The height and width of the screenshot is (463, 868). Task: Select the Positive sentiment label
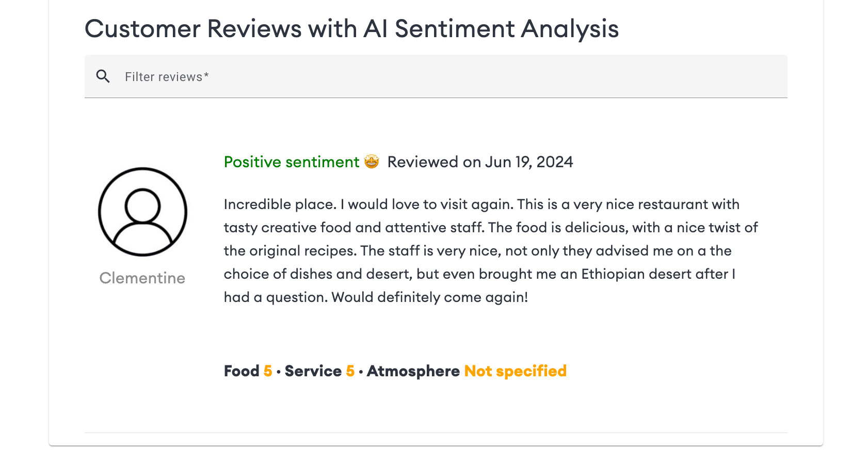tap(291, 162)
